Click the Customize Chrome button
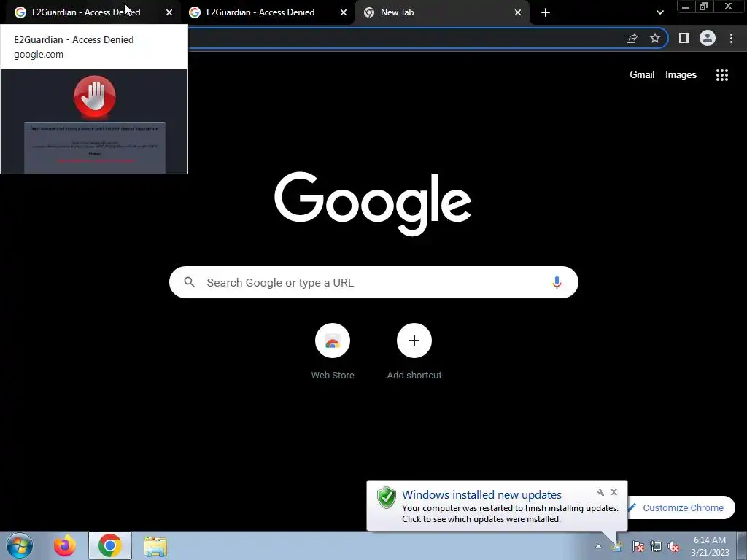Image resolution: width=747 pixels, height=560 pixels. tap(681, 507)
